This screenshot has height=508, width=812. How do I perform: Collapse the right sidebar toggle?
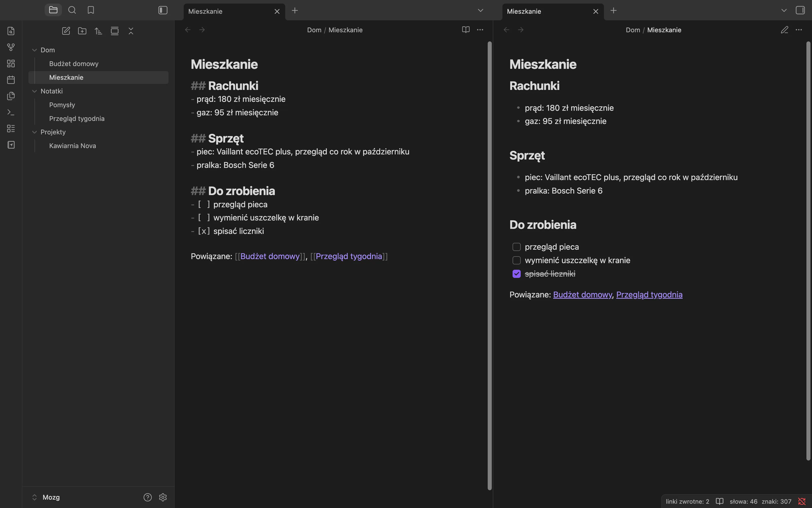[800, 10]
